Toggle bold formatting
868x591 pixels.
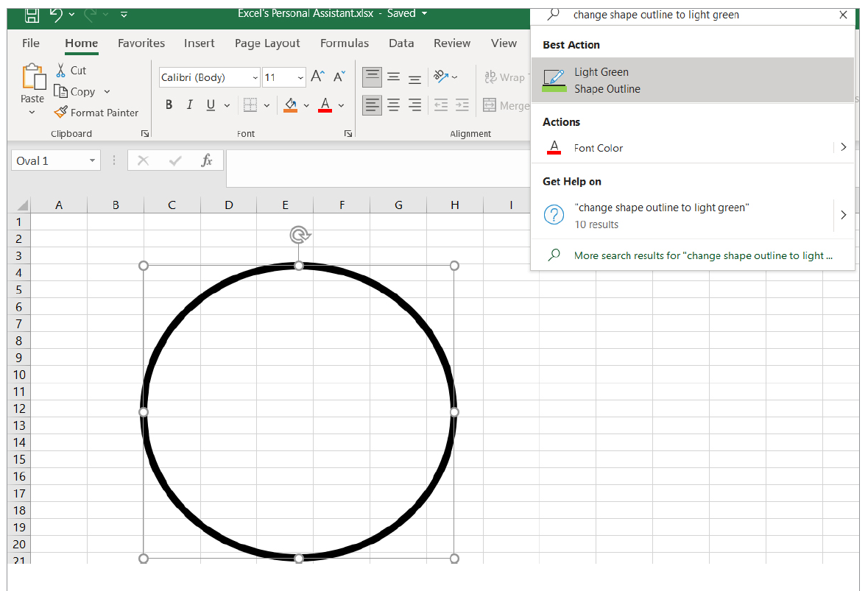pyautogui.click(x=169, y=105)
